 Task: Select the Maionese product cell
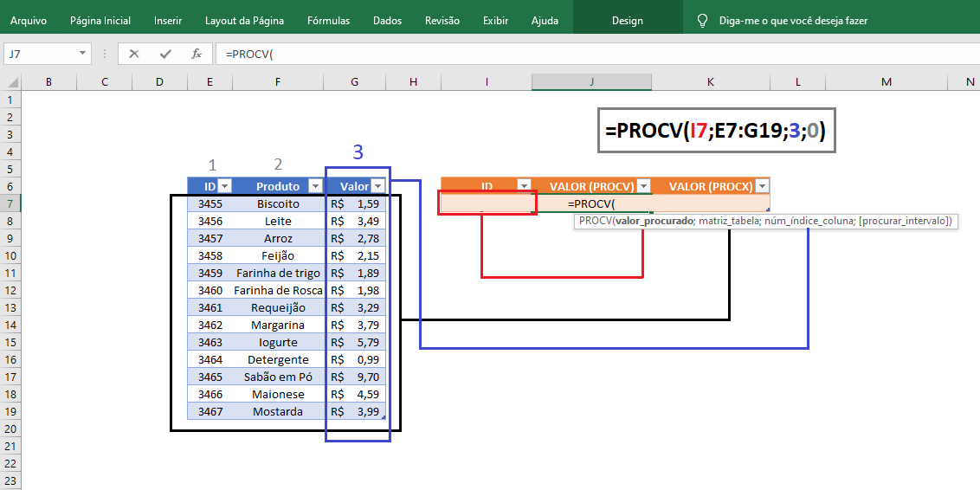(278, 395)
